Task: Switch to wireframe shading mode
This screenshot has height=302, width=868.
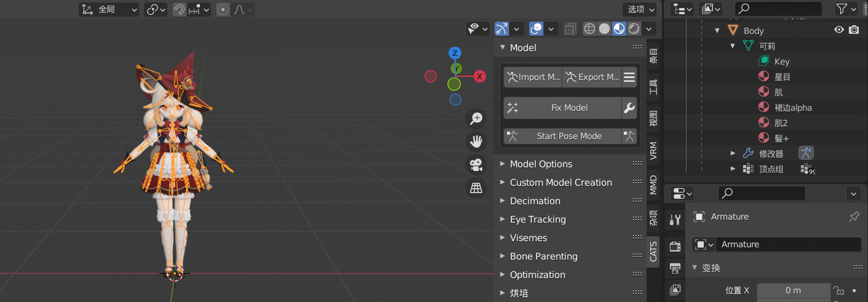Action: [589, 28]
